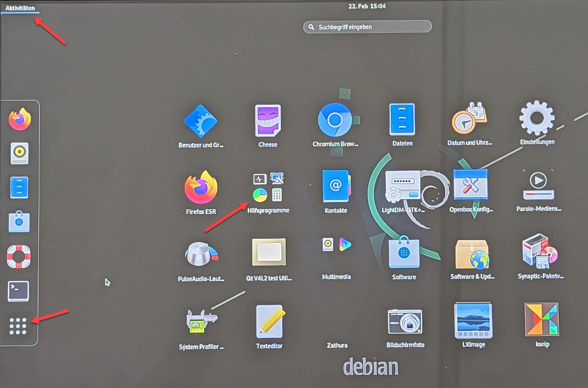Open Einstellungen gear icon

(537, 123)
